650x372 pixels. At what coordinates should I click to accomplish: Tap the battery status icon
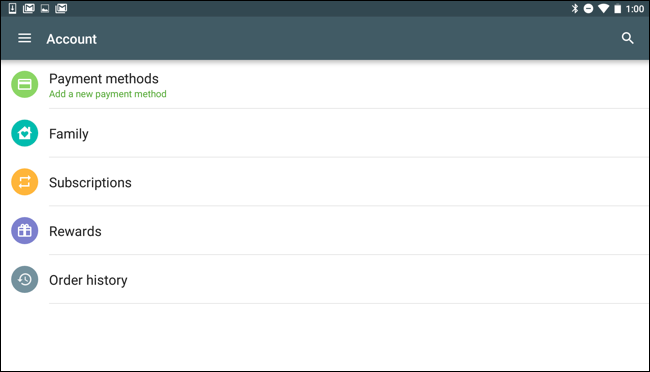tap(618, 9)
